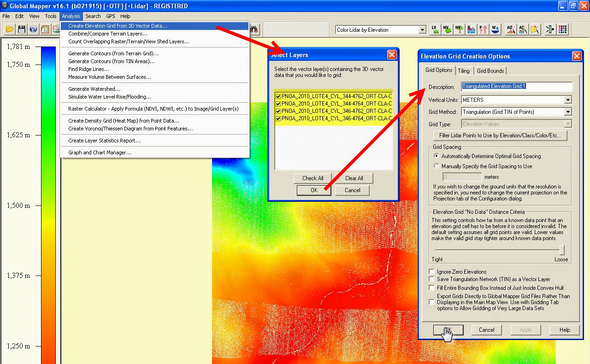Open the GPS menu
Screen dimensions: 590x364
coord(111,16)
